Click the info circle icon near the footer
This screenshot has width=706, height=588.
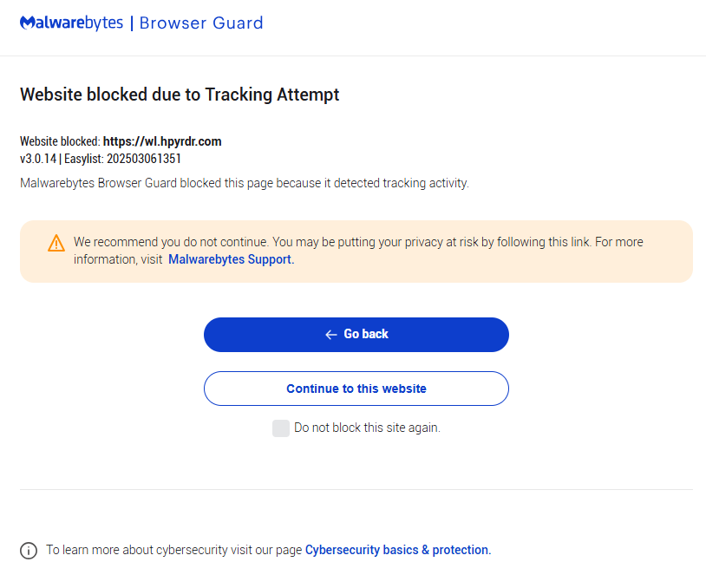29,551
